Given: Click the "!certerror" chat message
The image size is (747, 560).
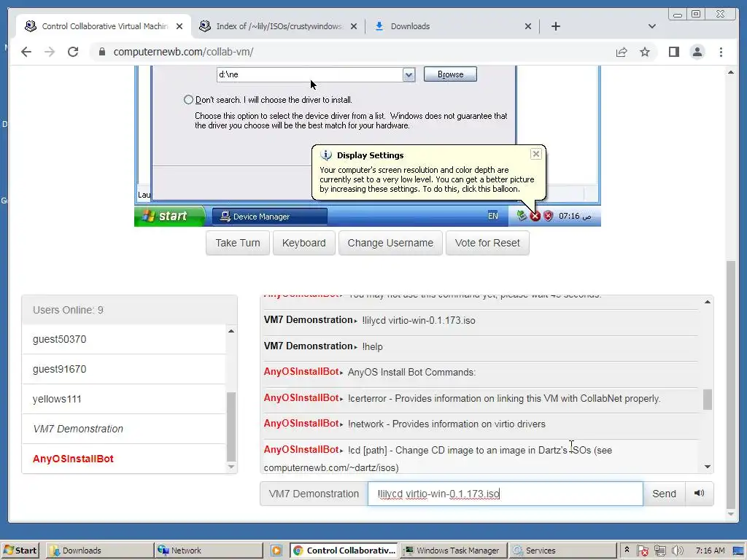Looking at the screenshot, I should (x=504, y=399).
